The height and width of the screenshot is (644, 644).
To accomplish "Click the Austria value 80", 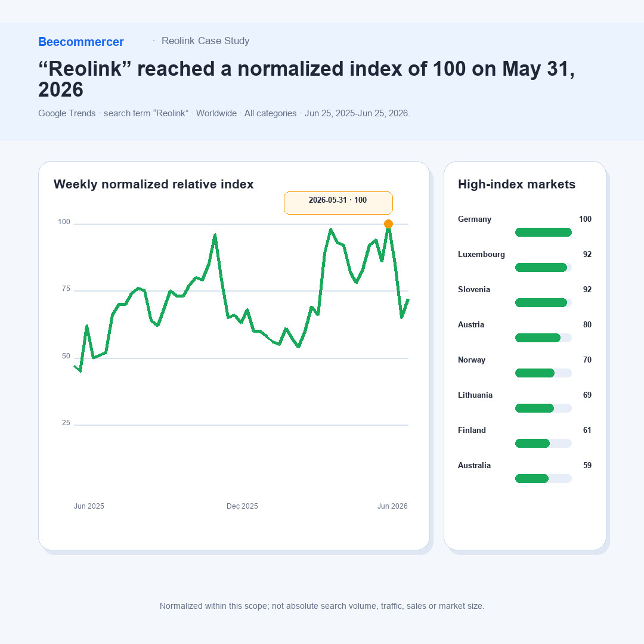I will (x=587, y=325).
